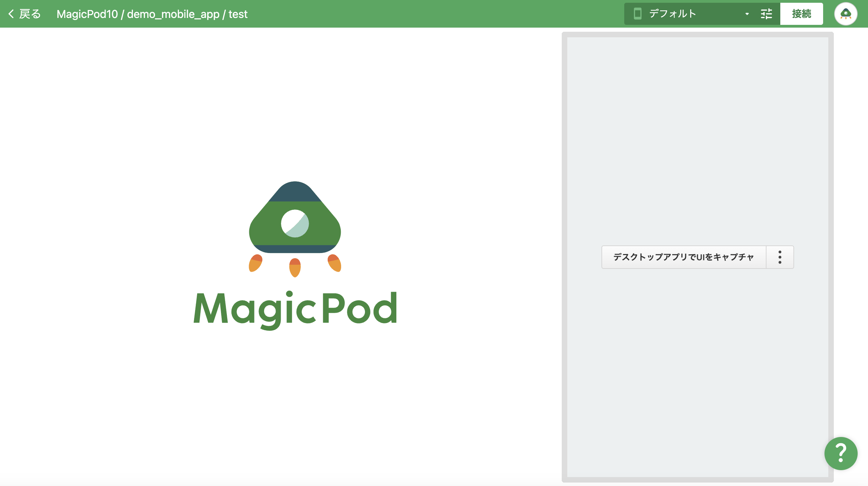
Task: Go back with the 戻る button
Action: tap(24, 14)
